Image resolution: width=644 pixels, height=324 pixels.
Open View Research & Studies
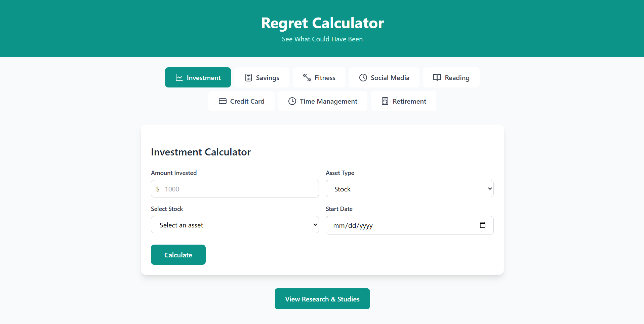click(322, 299)
